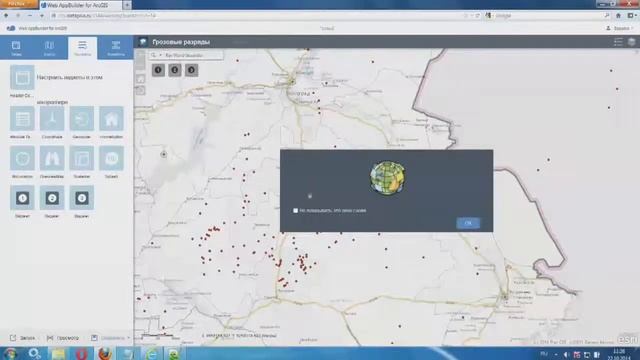Open the MyLocation widget tile
640x360 pixels.
pyautogui.click(x=22, y=158)
